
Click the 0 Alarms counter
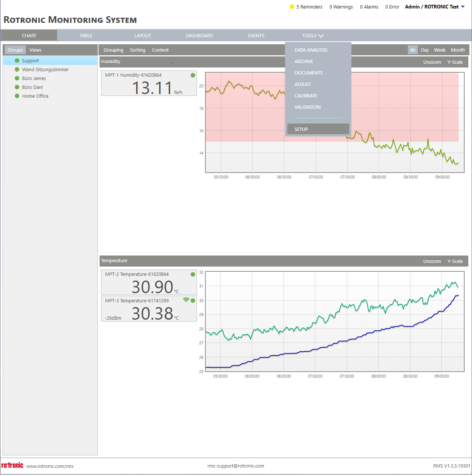(369, 7)
